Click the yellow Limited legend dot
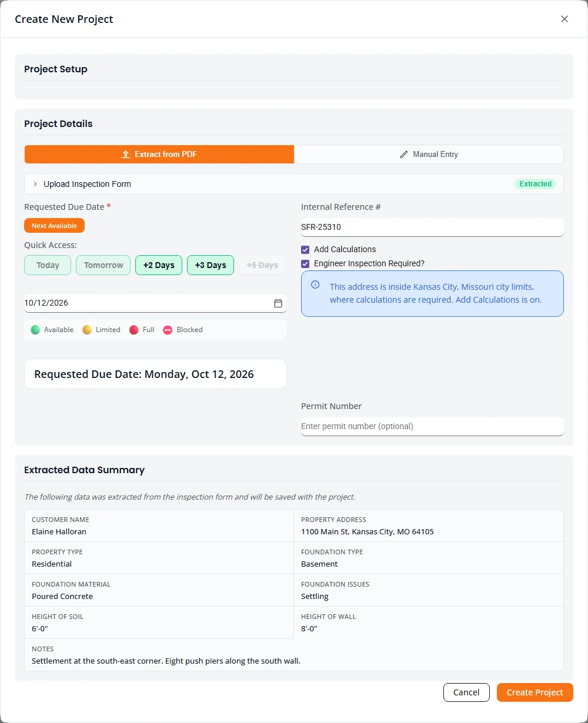 coord(87,330)
